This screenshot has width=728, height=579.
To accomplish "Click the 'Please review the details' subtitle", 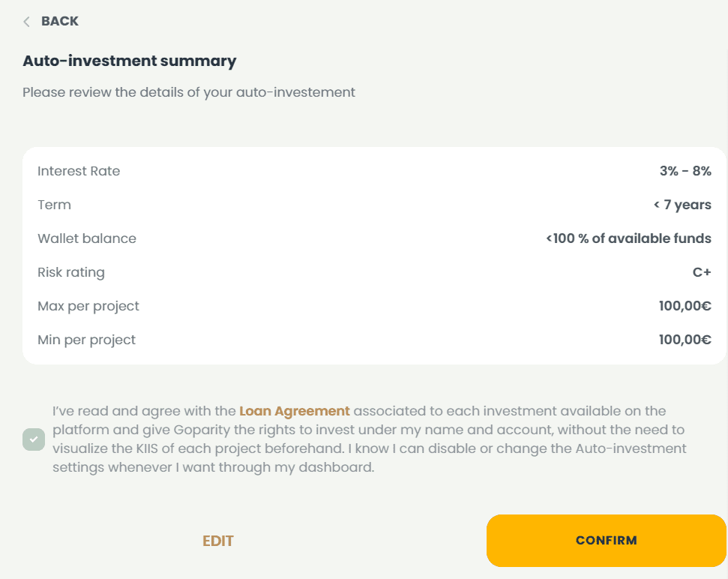I will coord(189,93).
